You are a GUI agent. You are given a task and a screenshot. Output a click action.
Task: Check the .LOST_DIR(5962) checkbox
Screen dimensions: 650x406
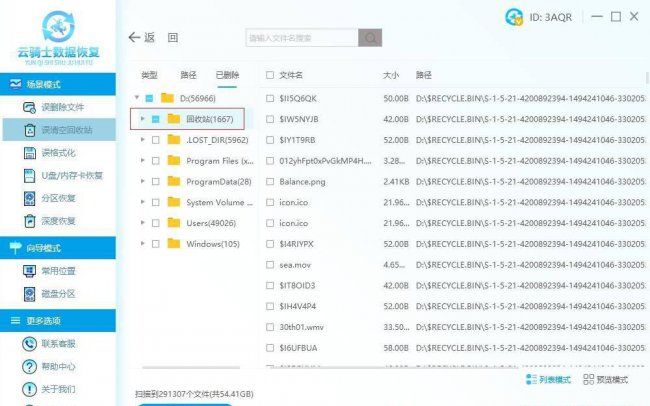coord(155,140)
